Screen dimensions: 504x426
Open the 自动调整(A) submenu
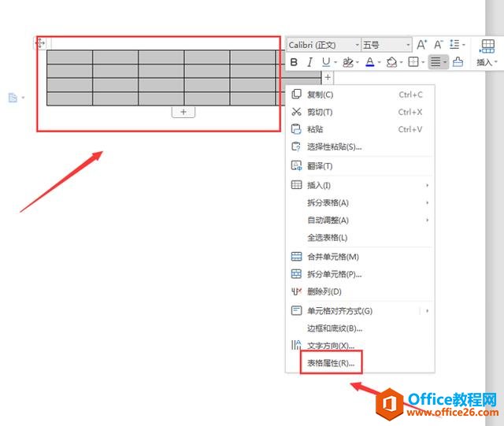(x=360, y=220)
